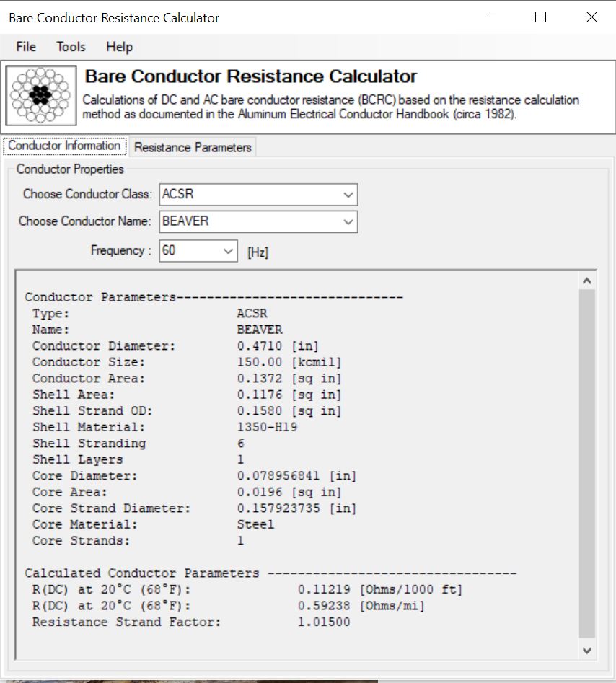Close the Bare Conductor Resistance Calculator
This screenshot has width=616, height=683.
coord(591,17)
